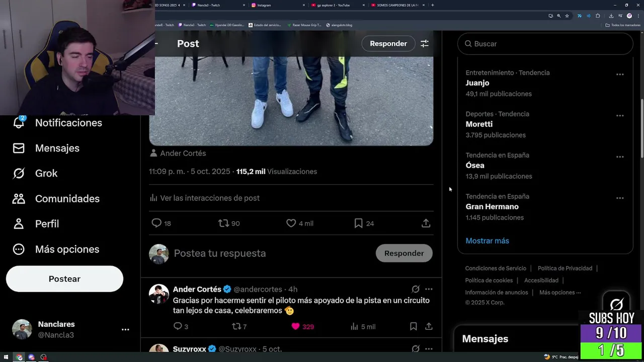This screenshot has width=644, height=362.
Task: Open Hyundai i30 Gasolina bookmark
Action: point(227,25)
